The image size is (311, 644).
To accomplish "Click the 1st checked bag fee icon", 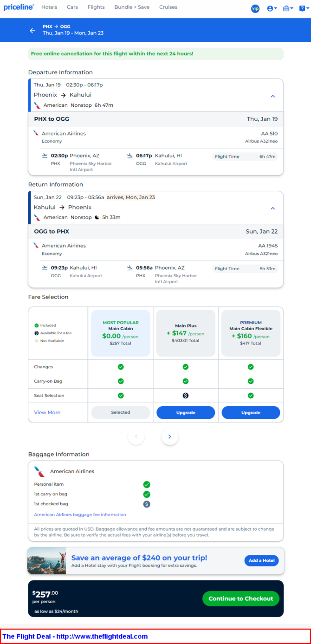I will [x=147, y=504].
